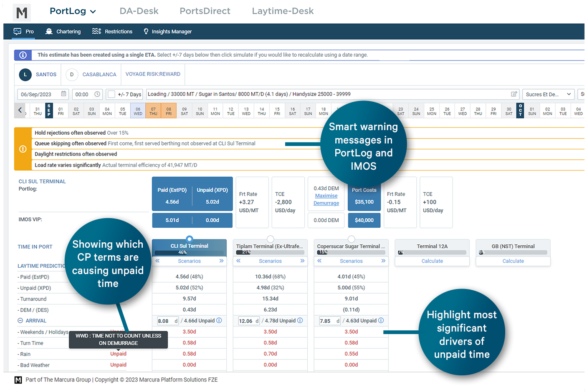Click info icon next to 4.66d Unpaid
The height and width of the screenshot is (392, 587).
click(219, 321)
